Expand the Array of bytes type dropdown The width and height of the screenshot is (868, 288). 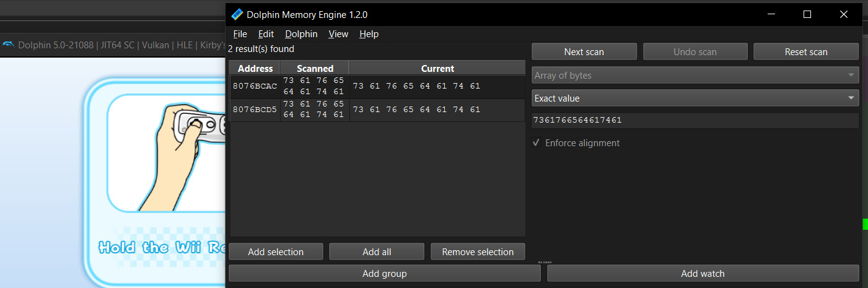[695, 76]
